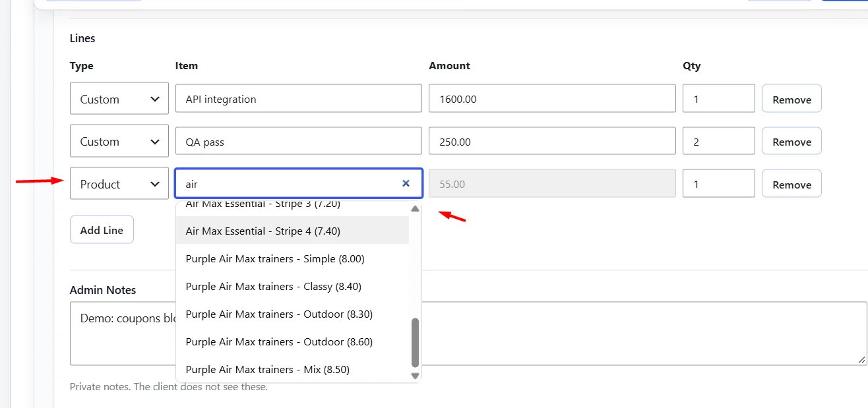
Task: Open the Type dropdown for the QA pass line
Action: (119, 141)
